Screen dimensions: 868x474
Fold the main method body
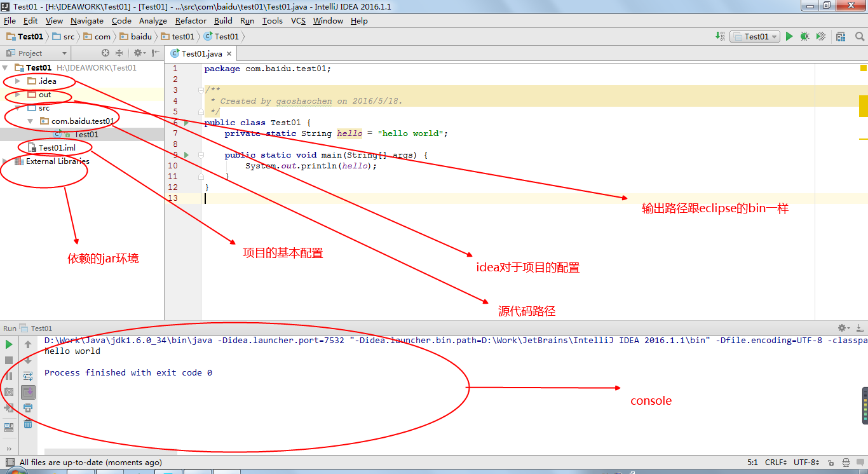200,155
